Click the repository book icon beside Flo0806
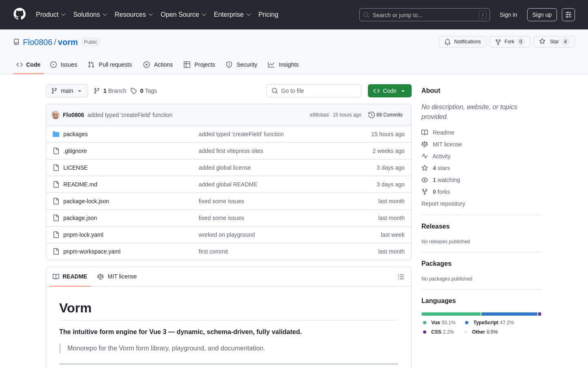This screenshot has height=368, width=588. coord(16,42)
